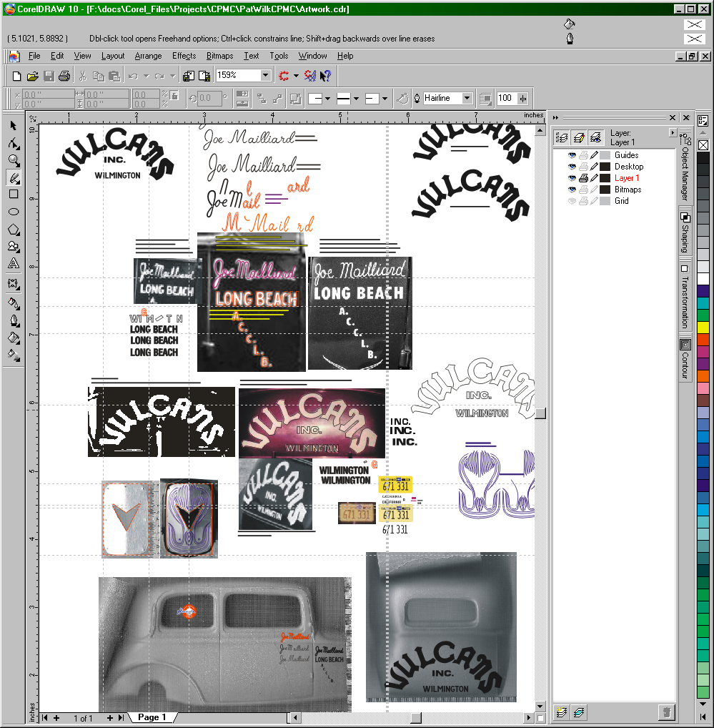Click the Page 1 tab

click(x=152, y=717)
